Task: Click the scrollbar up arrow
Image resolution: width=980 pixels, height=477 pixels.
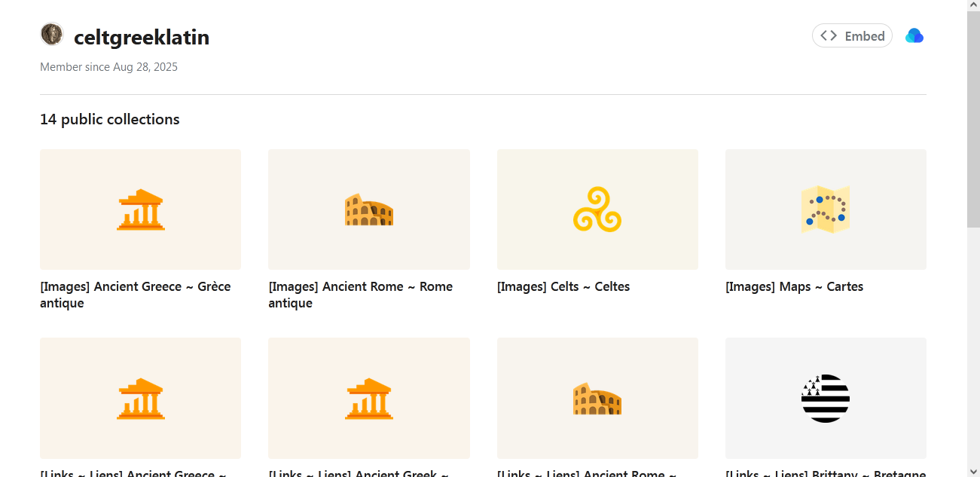Action: click(973, 6)
